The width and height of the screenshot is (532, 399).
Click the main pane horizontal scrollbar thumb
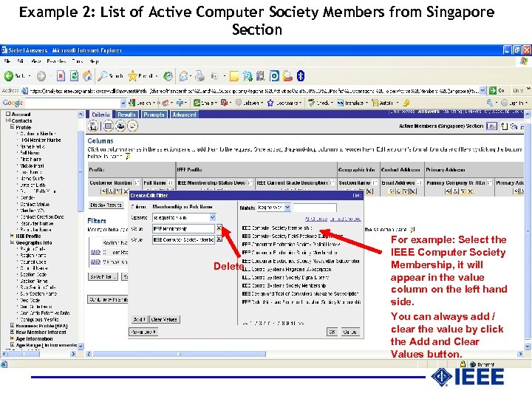tap(180, 354)
